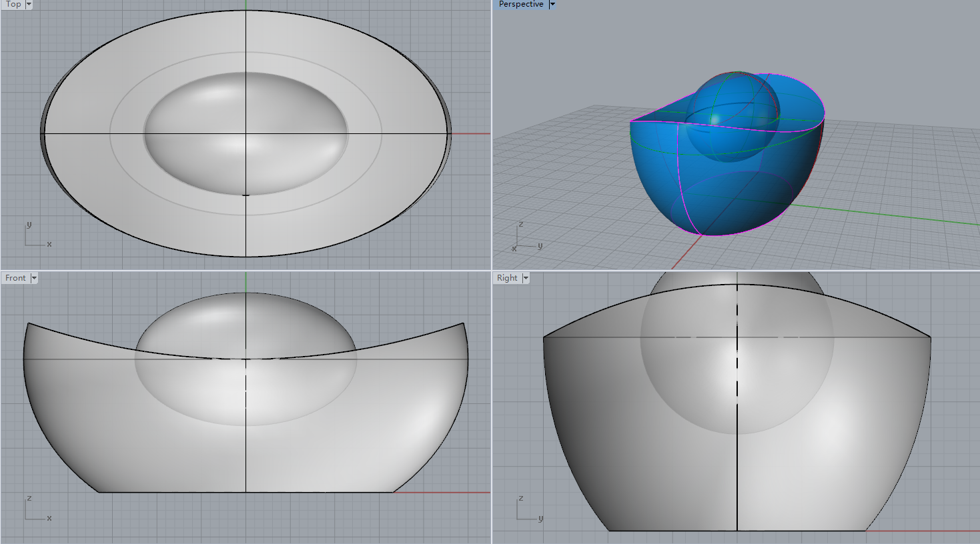Activate the Top viewport title label
980x544 pixels.
pos(13,4)
